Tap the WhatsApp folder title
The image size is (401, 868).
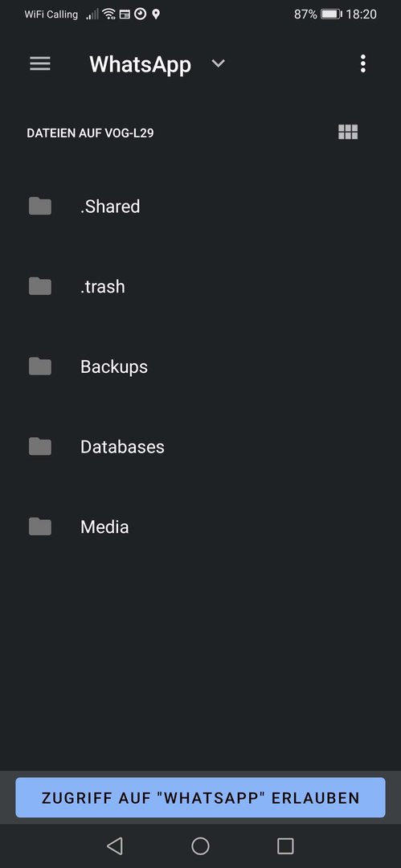coord(140,64)
